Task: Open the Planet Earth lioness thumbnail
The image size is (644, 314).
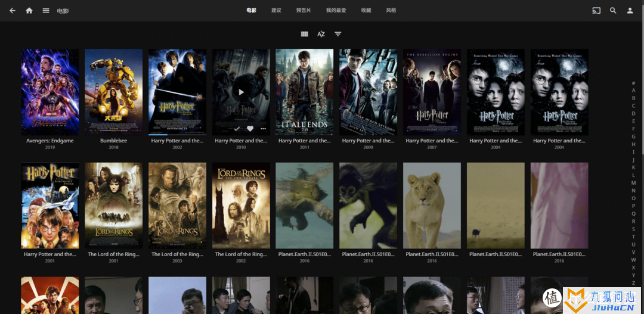Action: (x=432, y=206)
